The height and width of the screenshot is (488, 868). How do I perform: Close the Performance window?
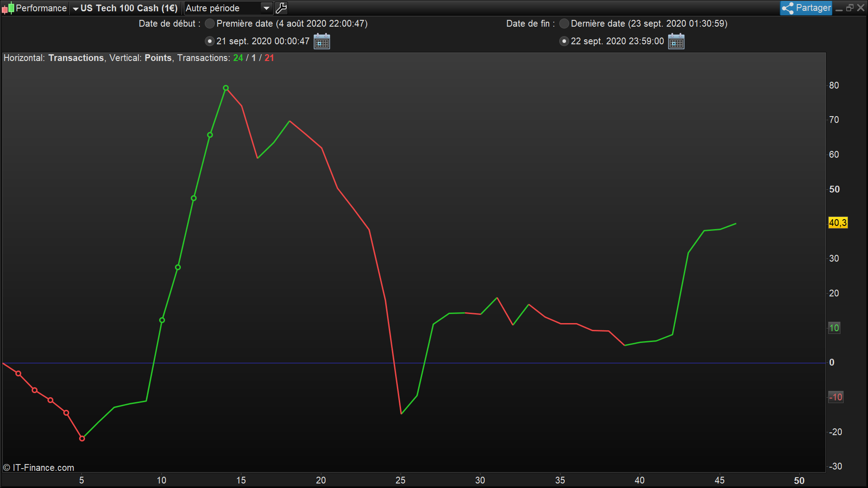coord(861,8)
